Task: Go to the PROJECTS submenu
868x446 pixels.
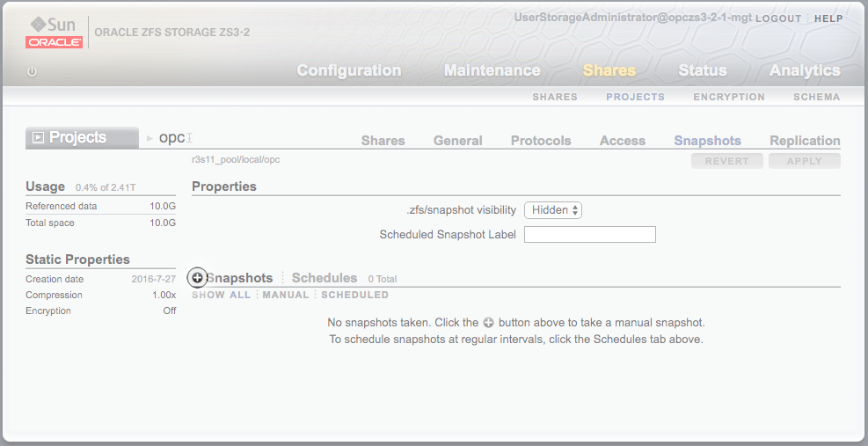Action: (636, 97)
